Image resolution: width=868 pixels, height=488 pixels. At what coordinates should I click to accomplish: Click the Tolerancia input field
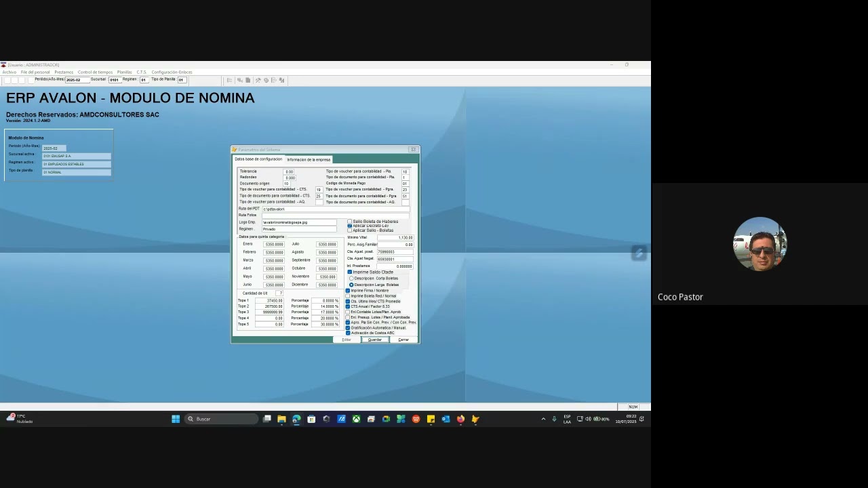pyautogui.click(x=290, y=172)
